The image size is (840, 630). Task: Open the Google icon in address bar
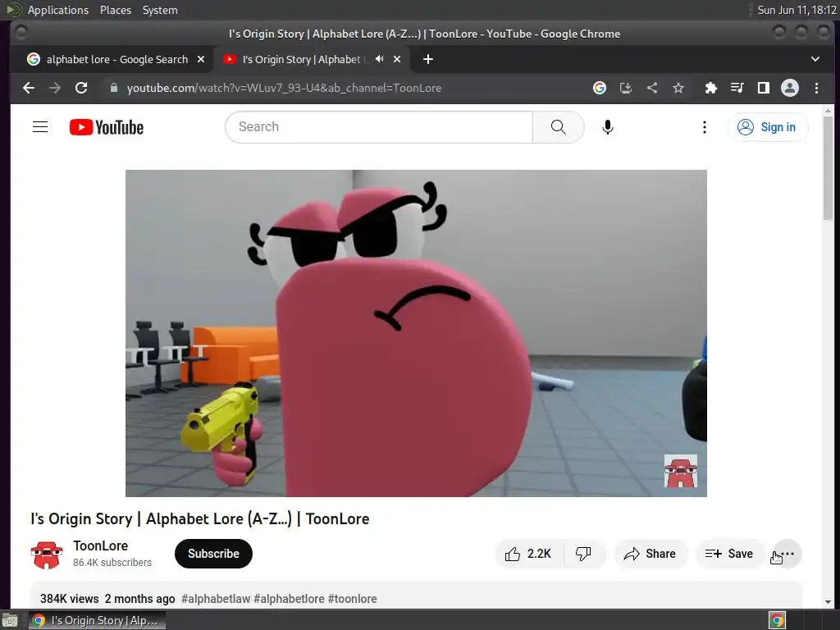pos(600,88)
